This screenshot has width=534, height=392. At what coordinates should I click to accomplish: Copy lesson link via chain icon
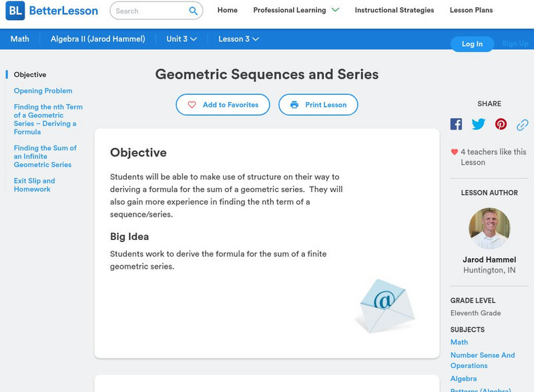pyautogui.click(x=523, y=125)
